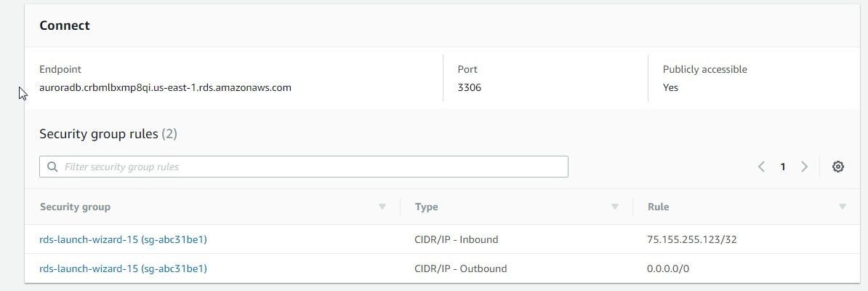Click the Type column header
The height and width of the screenshot is (291, 868).
pos(426,207)
